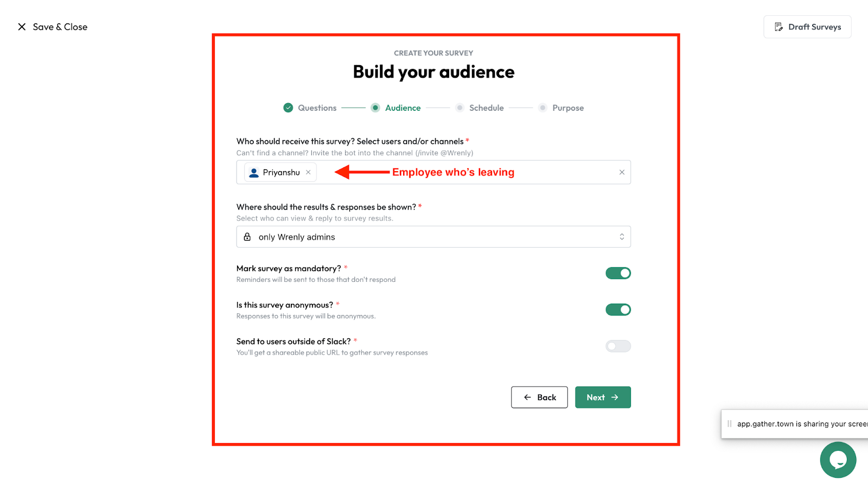Proceed with the Next button
This screenshot has height=486, width=868.
pos(603,397)
